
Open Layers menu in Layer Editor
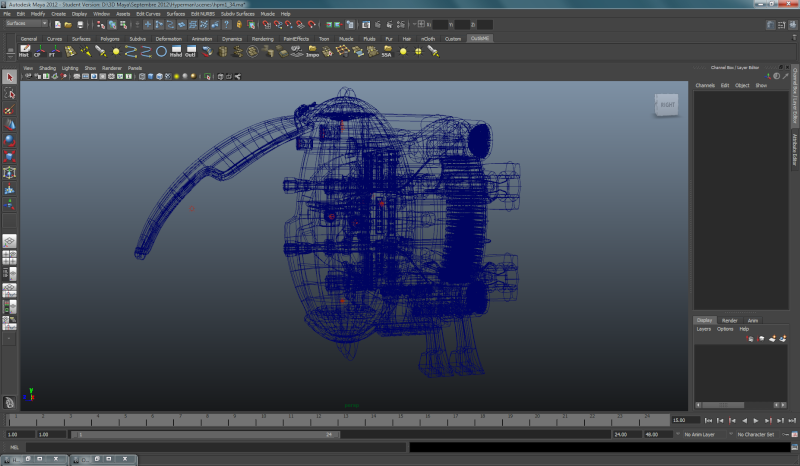pyautogui.click(x=704, y=329)
